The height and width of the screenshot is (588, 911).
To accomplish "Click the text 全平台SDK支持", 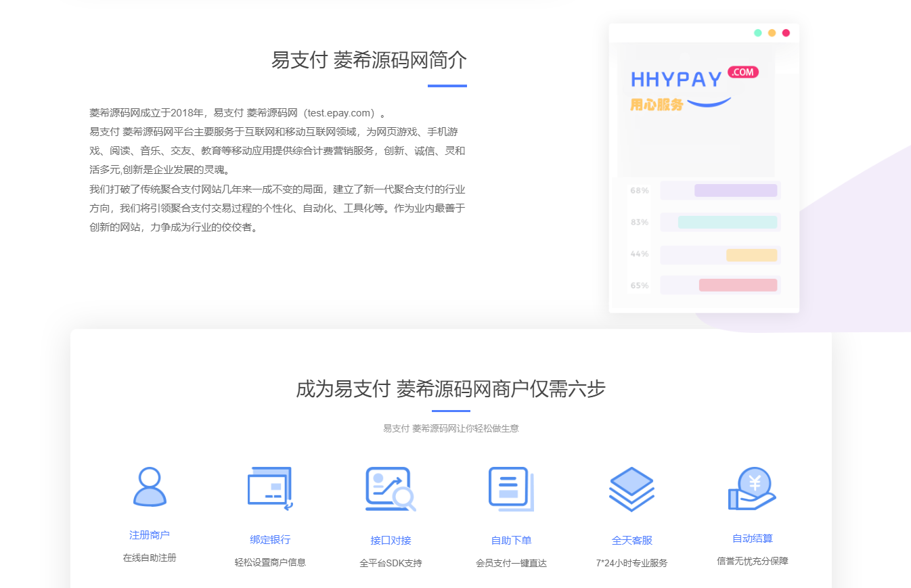I will pos(391,563).
